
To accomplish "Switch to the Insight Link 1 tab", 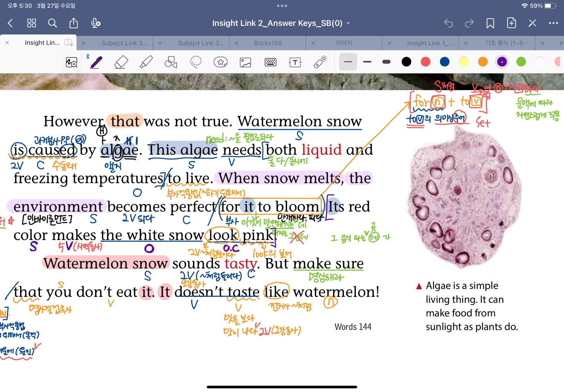I will pos(430,43).
